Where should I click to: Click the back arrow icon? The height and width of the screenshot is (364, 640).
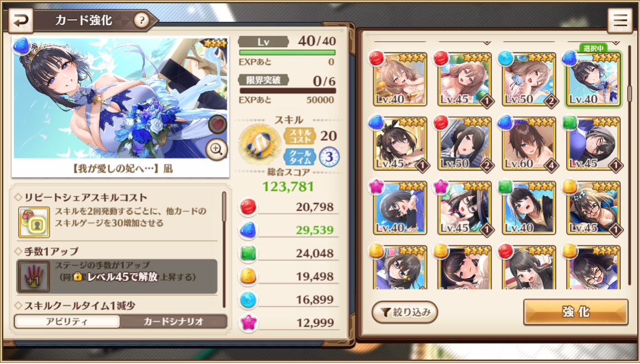[x=20, y=21]
